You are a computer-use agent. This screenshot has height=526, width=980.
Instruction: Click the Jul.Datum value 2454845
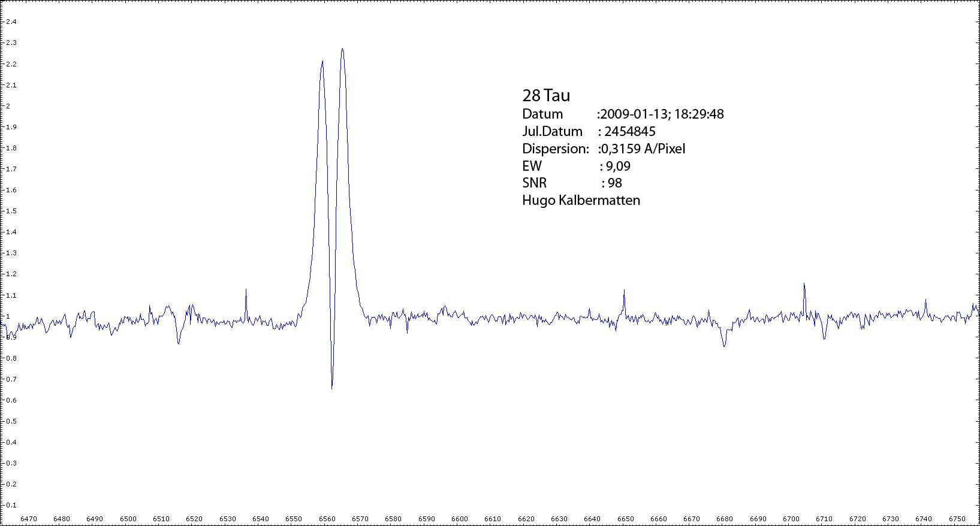pos(629,131)
